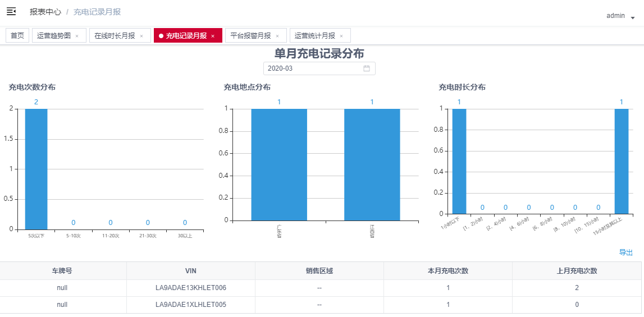Close the 充电记录月报 tab
Image resolution: width=644 pixels, height=317 pixels.
tap(213, 36)
